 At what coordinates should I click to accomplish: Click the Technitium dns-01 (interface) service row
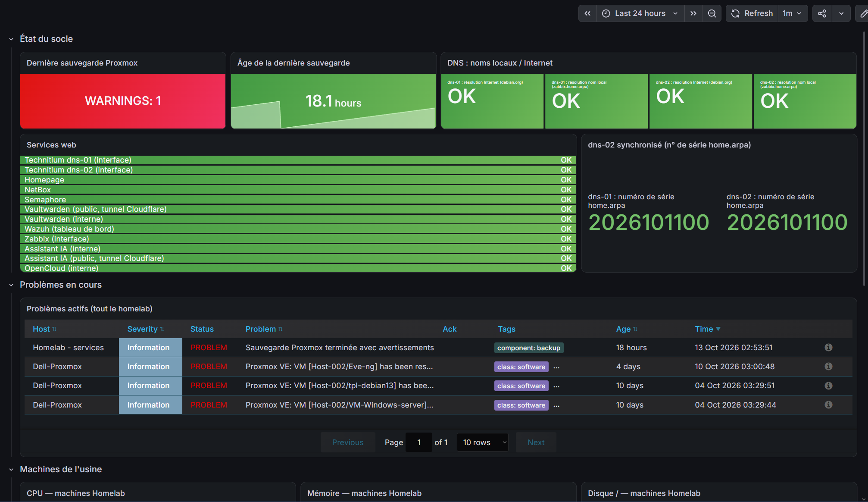(298, 160)
